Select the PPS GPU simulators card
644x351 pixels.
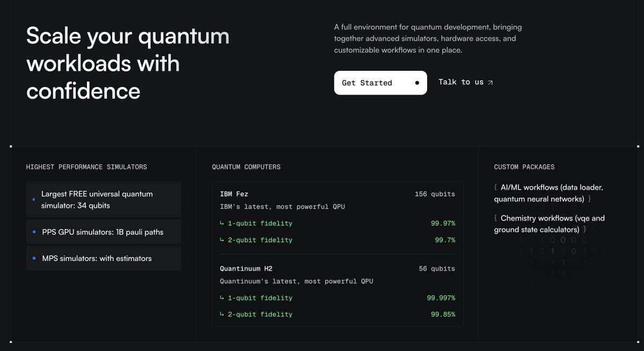104,232
